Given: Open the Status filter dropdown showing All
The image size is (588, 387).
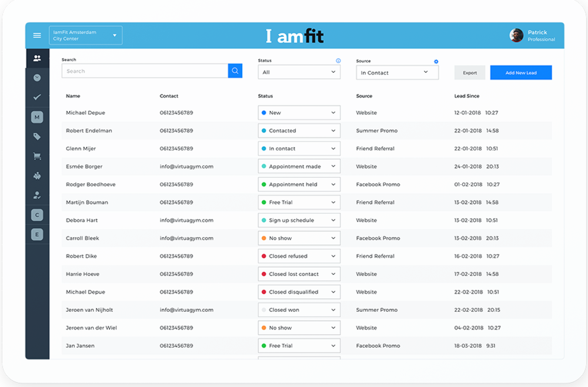Looking at the screenshot, I should tap(299, 72).
